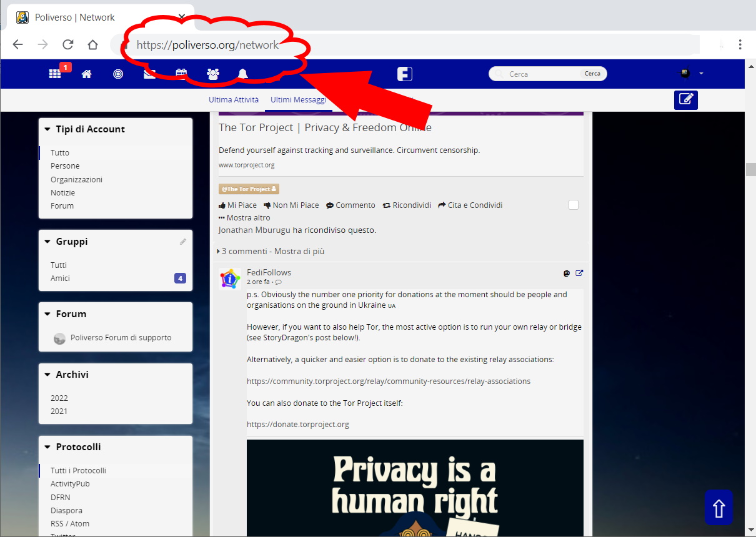Click the Poliverso Forum di supporto avatar icon

[x=60, y=338]
